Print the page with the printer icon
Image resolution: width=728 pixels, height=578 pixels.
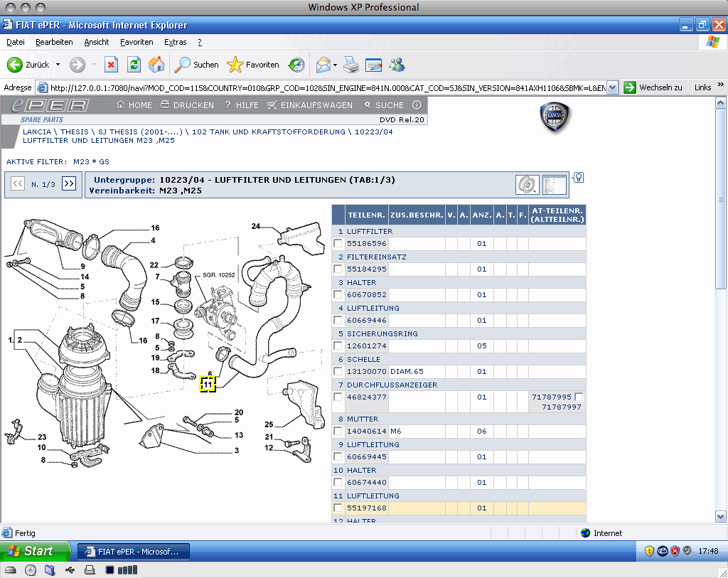[351, 65]
